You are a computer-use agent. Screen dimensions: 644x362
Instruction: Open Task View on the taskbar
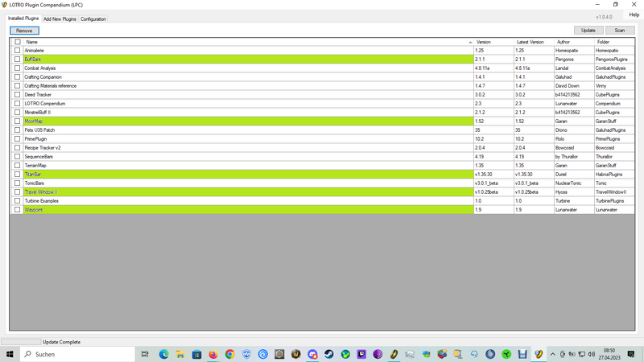pos(145,354)
